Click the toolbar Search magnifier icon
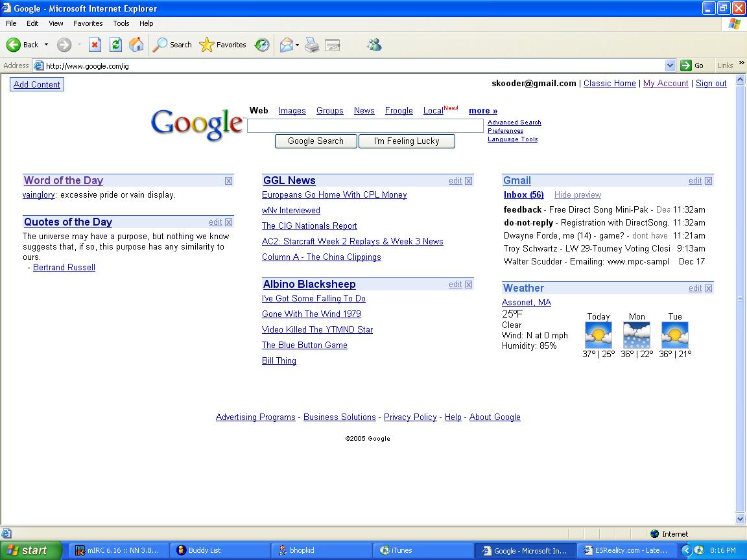Image resolution: width=747 pixels, height=560 pixels. click(x=160, y=45)
